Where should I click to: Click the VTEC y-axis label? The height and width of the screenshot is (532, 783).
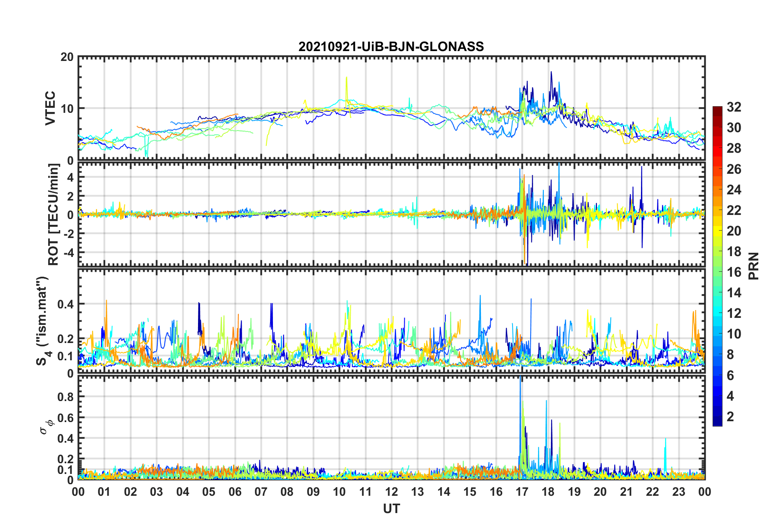click(50, 108)
